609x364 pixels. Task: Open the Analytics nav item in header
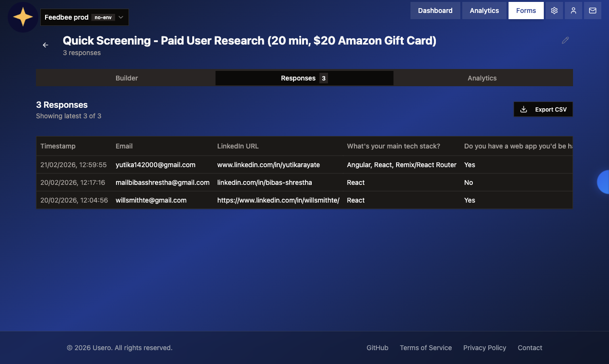pyautogui.click(x=484, y=11)
